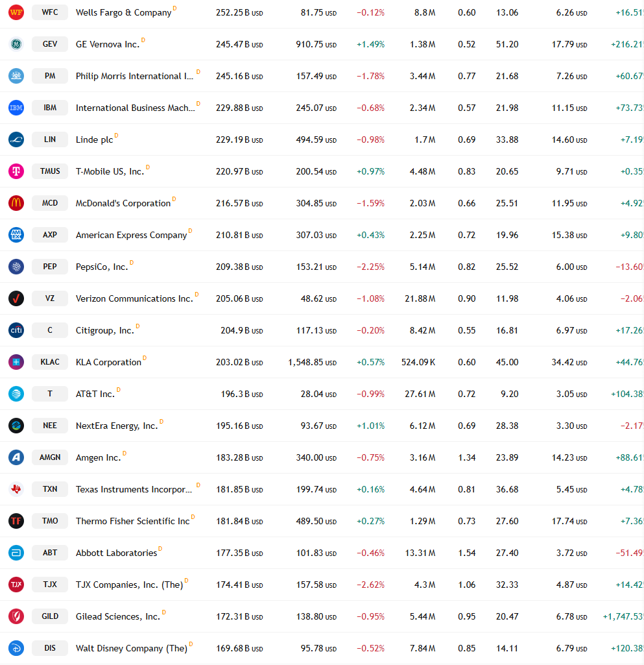Click the Abbott Laboratories logo icon

point(16,553)
